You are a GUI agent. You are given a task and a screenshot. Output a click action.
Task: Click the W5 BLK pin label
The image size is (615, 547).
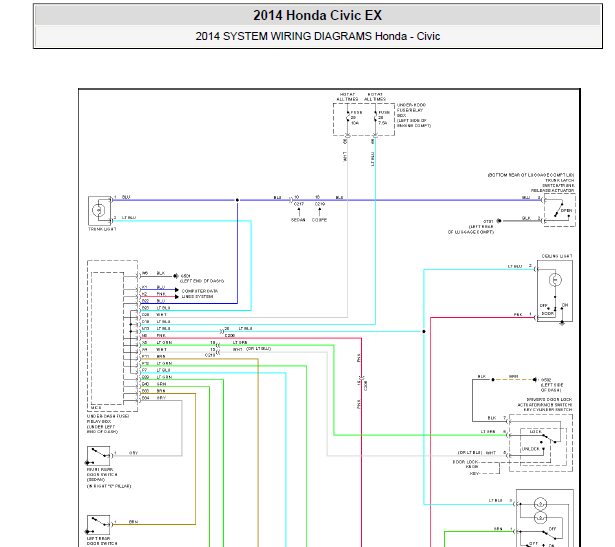point(153,273)
